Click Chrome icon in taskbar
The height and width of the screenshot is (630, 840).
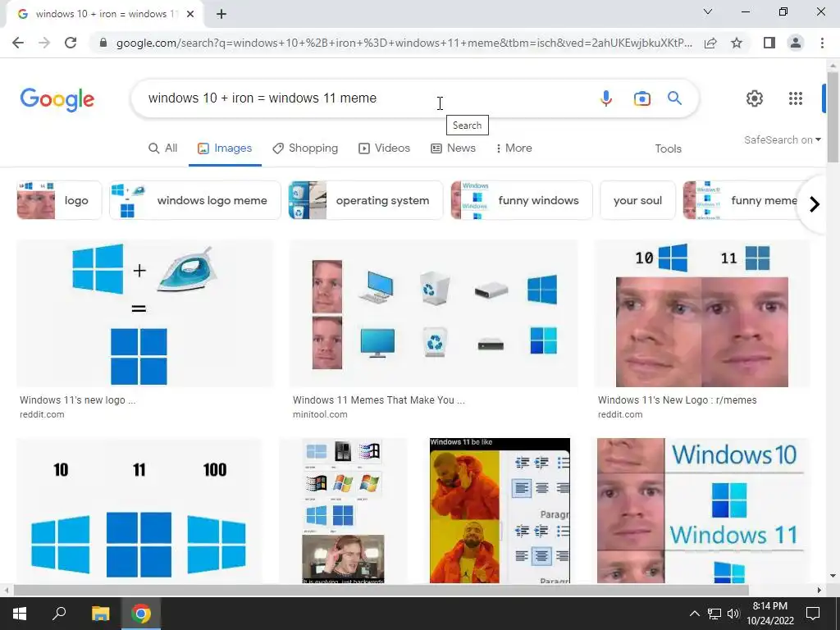141,614
